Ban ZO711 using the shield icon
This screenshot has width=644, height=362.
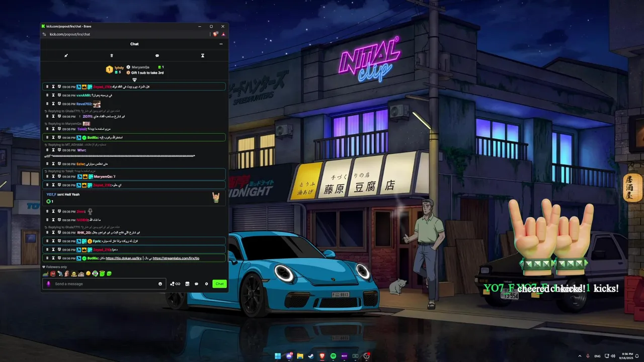coord(59,116)
